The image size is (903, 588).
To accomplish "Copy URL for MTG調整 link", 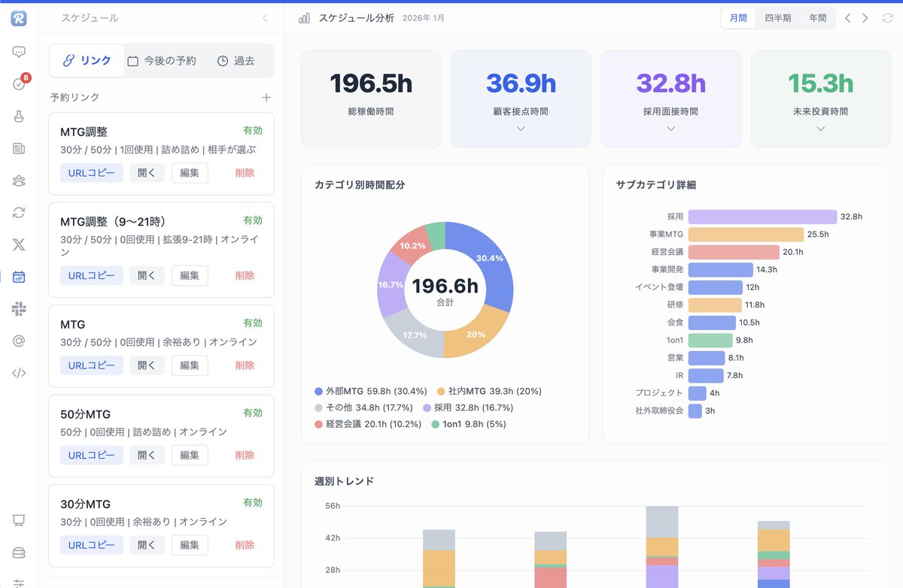I will point(92,172).
